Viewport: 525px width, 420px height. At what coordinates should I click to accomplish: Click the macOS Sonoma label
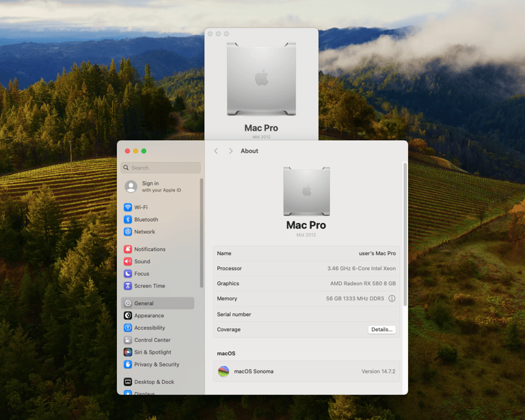coord(254,371)
